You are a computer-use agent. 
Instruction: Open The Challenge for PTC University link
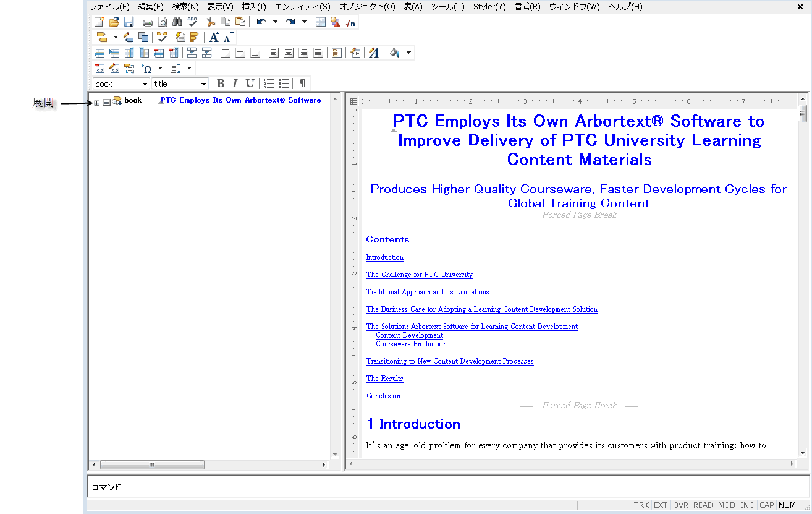pyautogui.click(x=419, y=275)
